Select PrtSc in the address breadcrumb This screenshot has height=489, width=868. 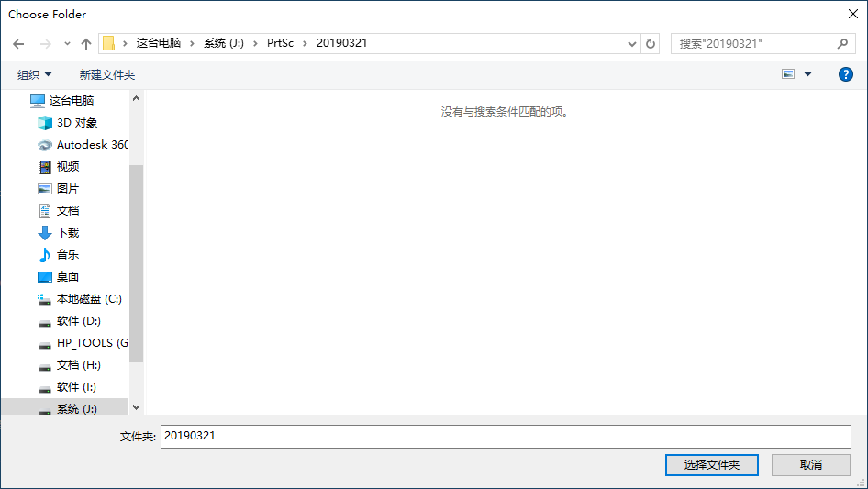pyautogui.click(x=280, y=43)
